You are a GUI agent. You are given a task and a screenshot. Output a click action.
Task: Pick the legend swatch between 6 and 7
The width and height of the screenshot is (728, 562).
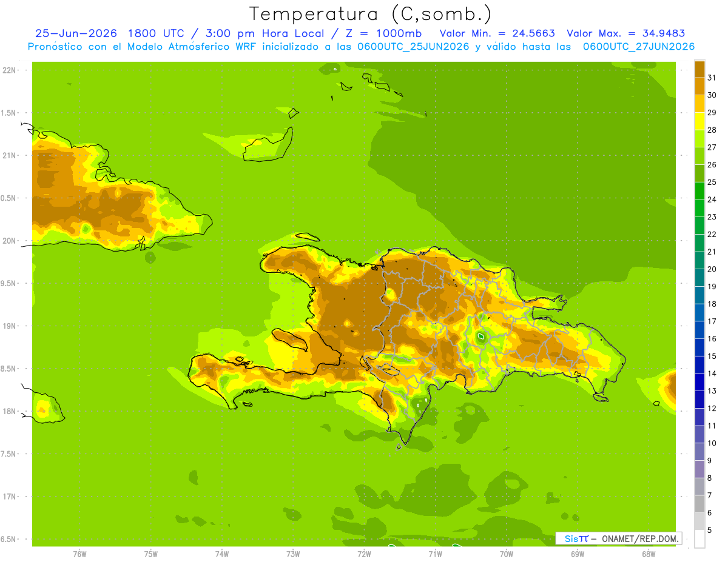click(699, 504)
